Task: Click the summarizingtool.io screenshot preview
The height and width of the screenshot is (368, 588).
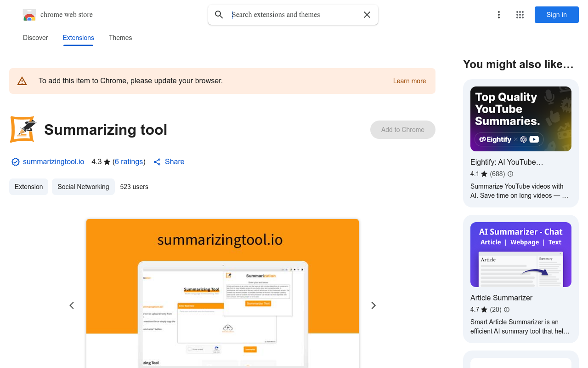Action: (x=222, y=293)
